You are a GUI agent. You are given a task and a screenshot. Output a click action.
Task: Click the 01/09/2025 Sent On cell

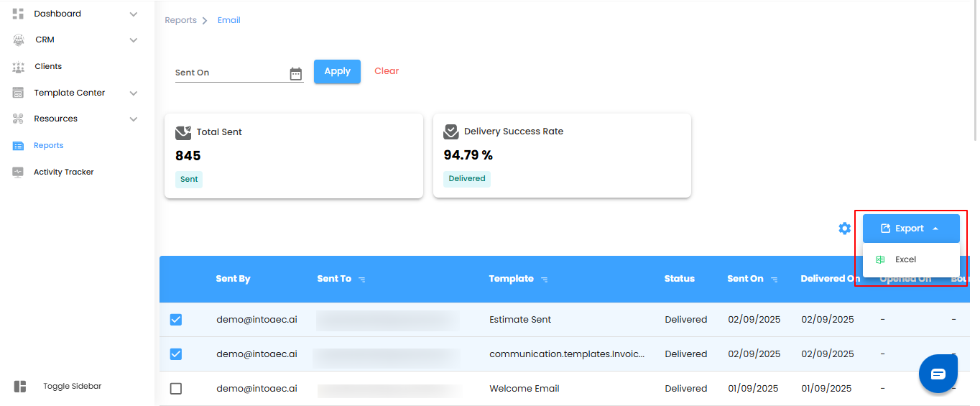[x=753, y=389]
